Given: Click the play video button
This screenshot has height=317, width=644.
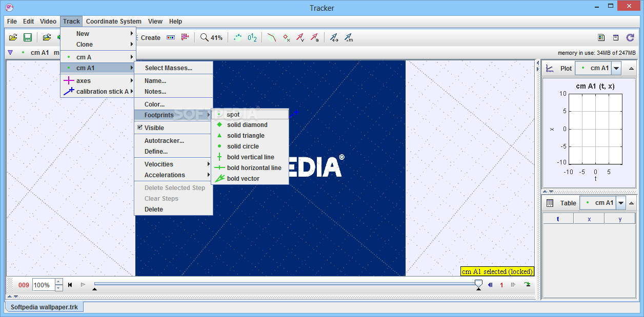Looking at the screenshot, I should [83, 285].
